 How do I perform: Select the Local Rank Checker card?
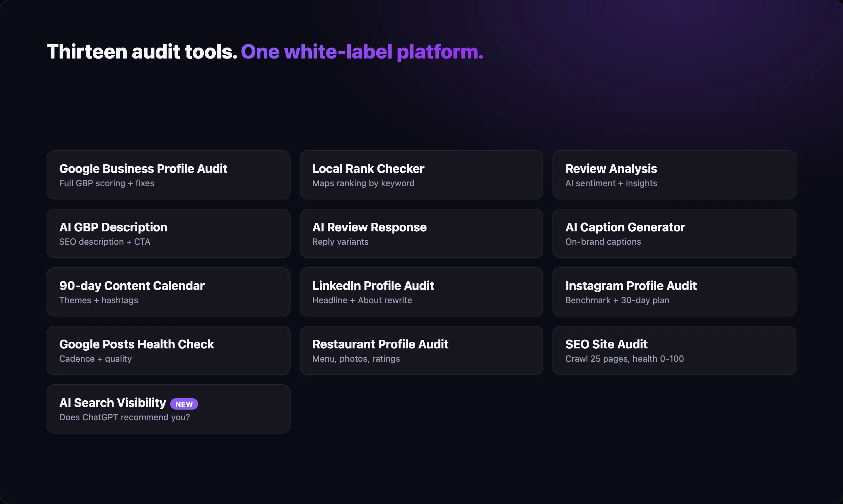(x=421, y=175)
